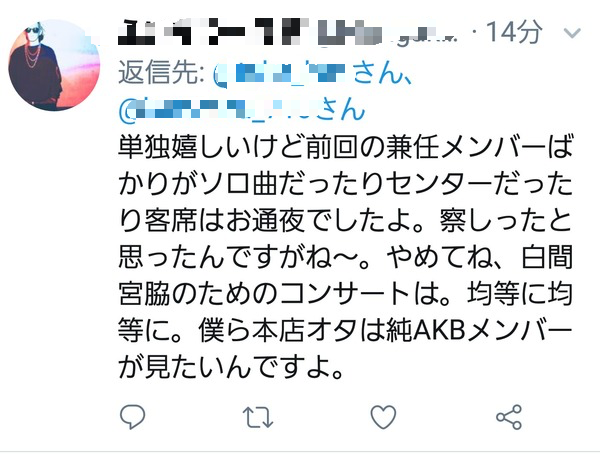Viewport: 600px width, 461px height.
Task: Open the share icon for this tweet
Action: 509,417
